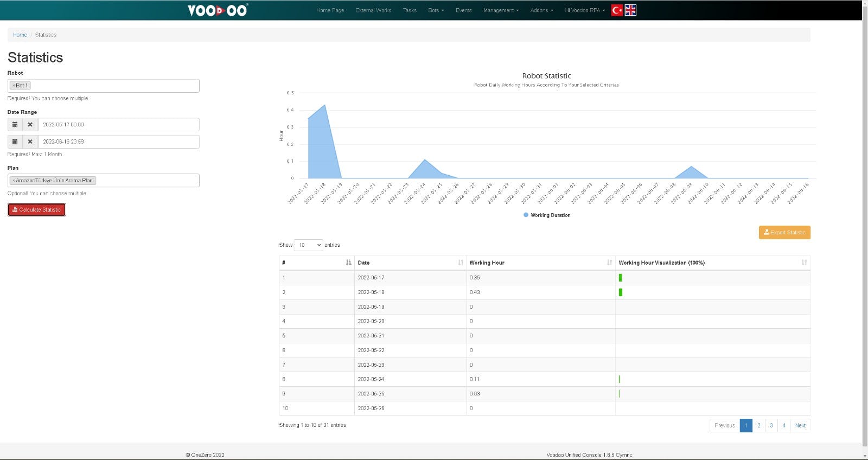Screen dimensions: 868x460
Task: Open Robot multi-select field
Action: (104, 86)
